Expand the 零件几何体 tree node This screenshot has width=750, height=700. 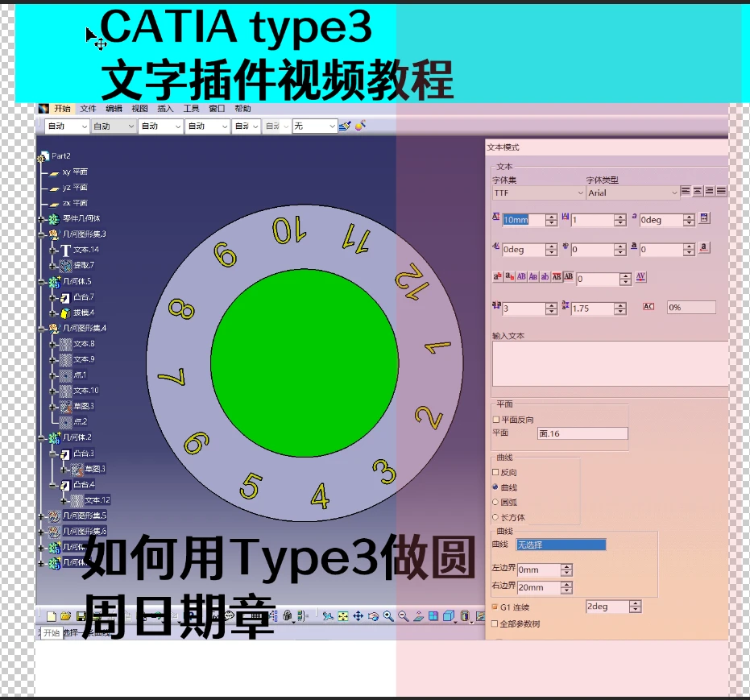tap(42, 219)
